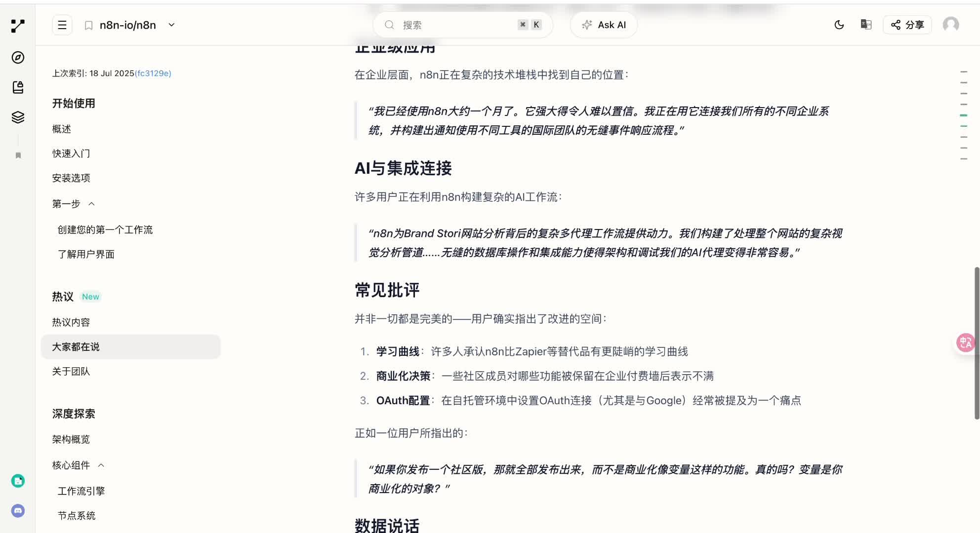
Task: Open the fc3129e commit link
Action: (x=153, y=73)
